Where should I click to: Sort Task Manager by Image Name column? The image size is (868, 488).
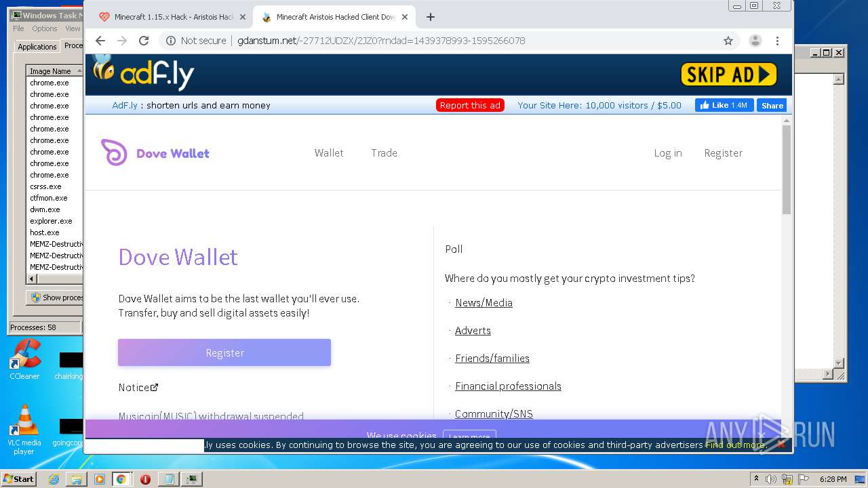(x=54, y=71)
